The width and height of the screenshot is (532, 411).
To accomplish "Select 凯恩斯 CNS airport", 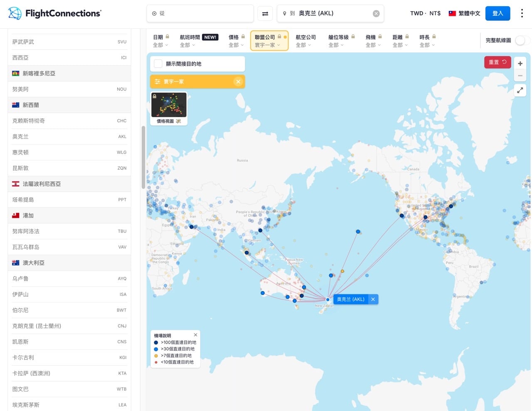I will pyautogui.click(x=69, y=342).
